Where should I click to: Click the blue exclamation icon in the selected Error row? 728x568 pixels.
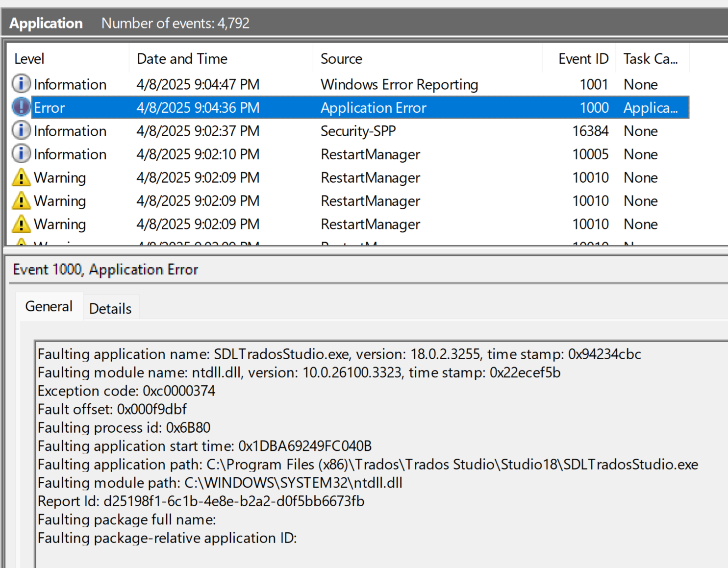21,107
